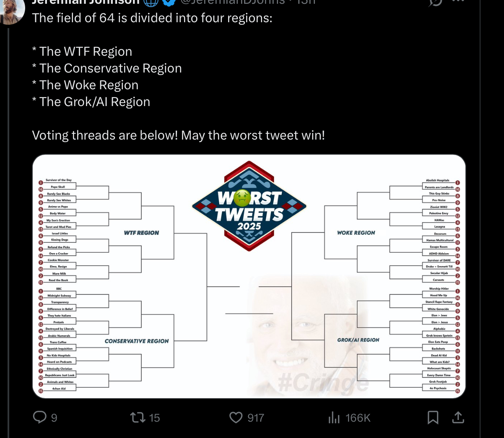504x438 pixels.
Task: Open the more options ellipsis menu
Action: [459, 2]
